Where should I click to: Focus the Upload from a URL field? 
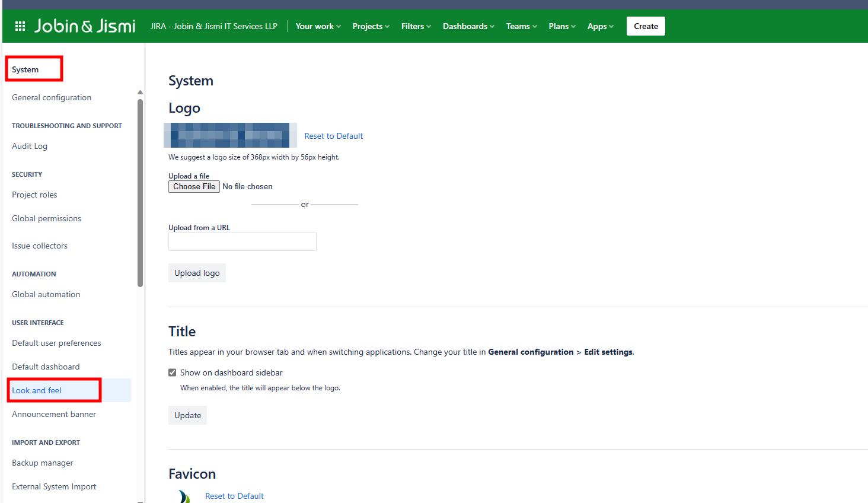(242, 241)
